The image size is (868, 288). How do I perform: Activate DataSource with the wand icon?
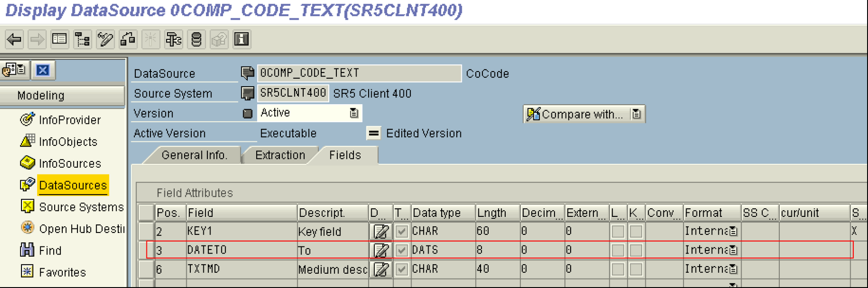(150, 39)
